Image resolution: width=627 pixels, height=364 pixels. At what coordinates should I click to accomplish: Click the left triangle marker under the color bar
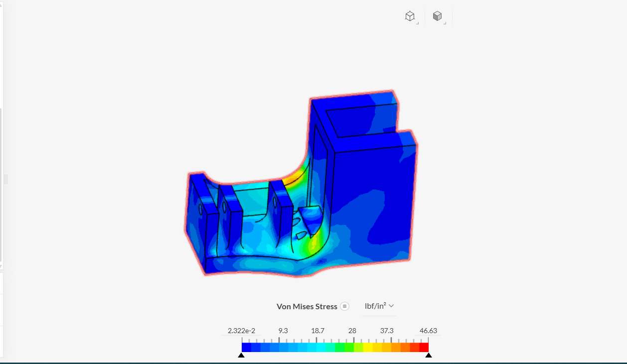[x=242, y=355]
